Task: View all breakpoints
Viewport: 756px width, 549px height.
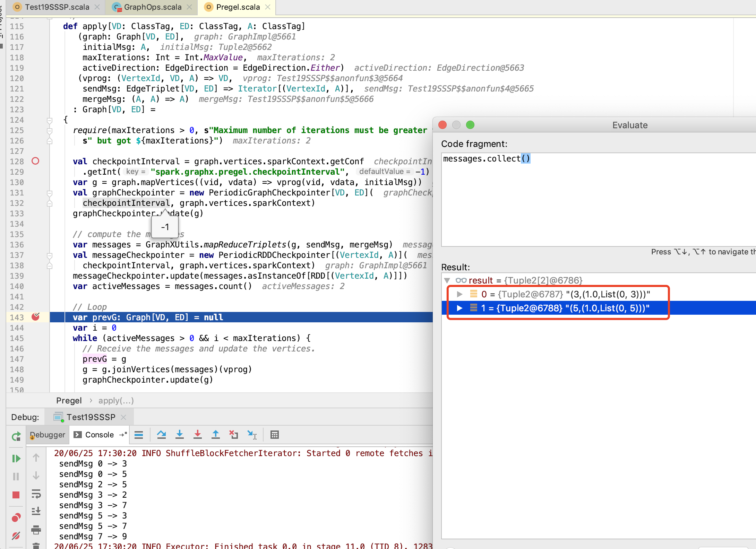Action: click(16, 518)
